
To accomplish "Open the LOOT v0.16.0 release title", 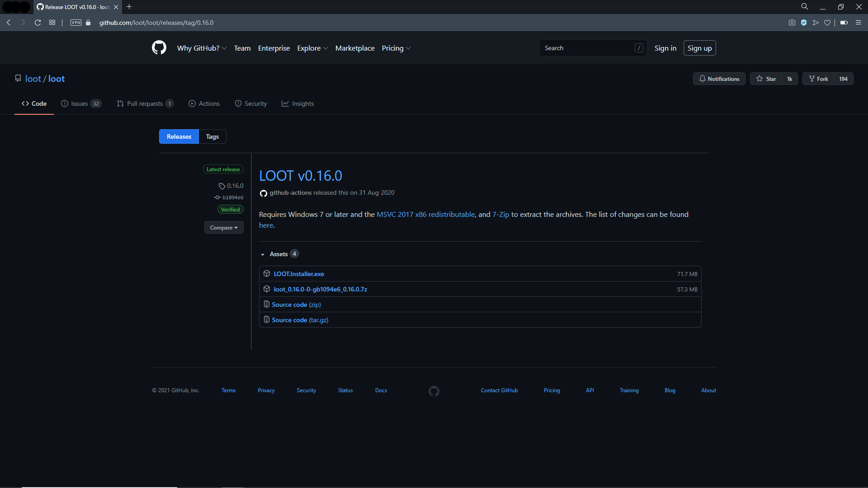I will click(x=301, y=175).
